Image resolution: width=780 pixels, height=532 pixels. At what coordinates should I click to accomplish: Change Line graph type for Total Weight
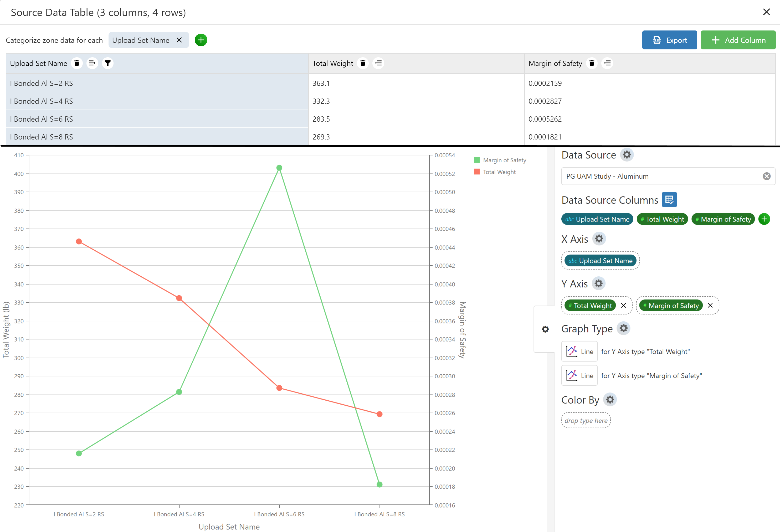click(580, 351)
